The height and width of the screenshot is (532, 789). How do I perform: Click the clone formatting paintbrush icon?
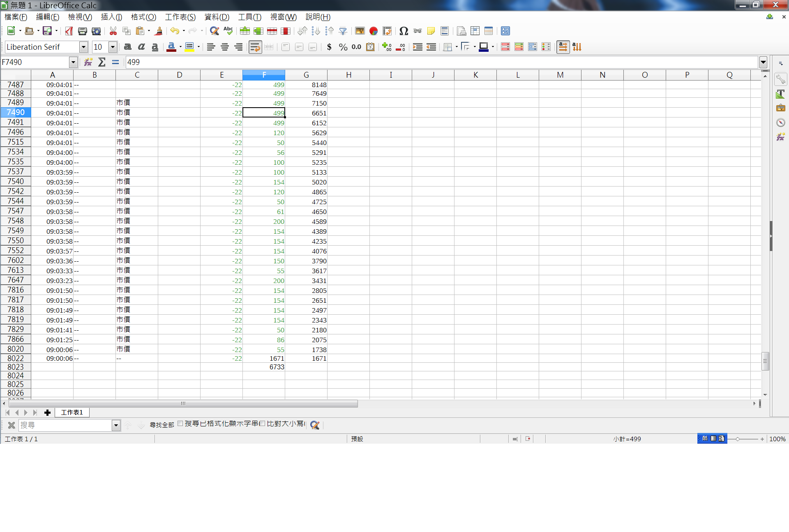159,31
